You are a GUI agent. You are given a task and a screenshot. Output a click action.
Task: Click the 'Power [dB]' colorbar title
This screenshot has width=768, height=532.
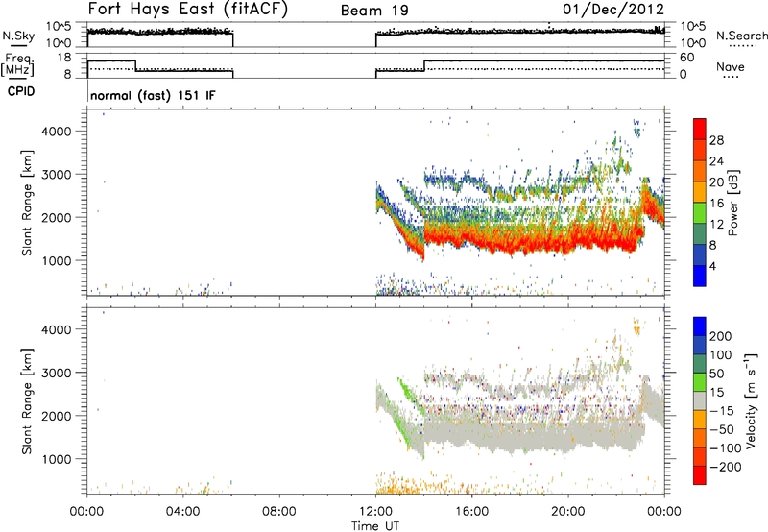point(732,203)
